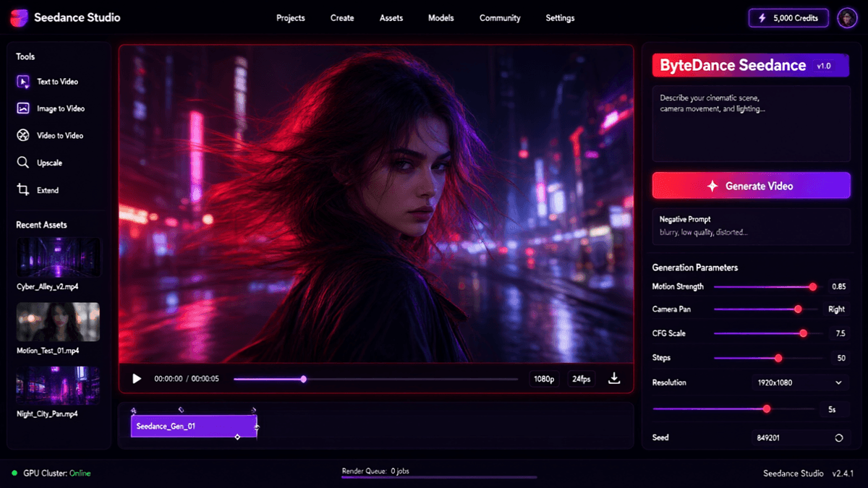This screenshot has height=488, width=868.
Task: Choose the Extend crop icon
Action: point(23,189)
